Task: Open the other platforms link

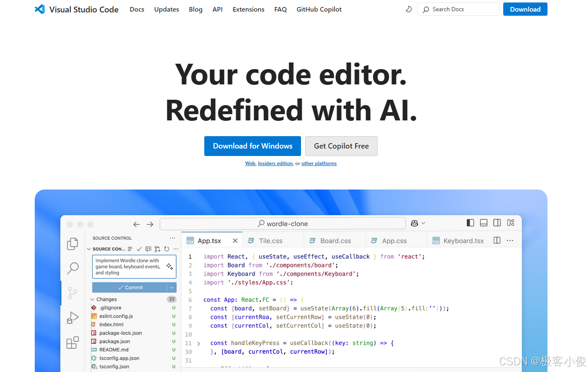Action: coord(319,163)
